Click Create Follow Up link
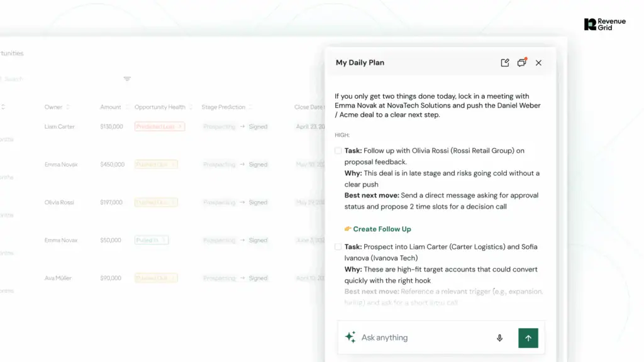 tap(382, 229)
